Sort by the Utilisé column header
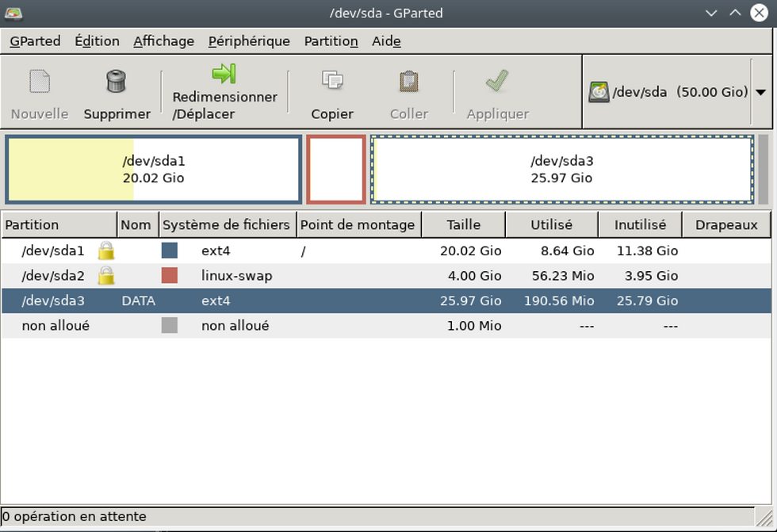This screenshot has width=777, height=532. point(552,225)
